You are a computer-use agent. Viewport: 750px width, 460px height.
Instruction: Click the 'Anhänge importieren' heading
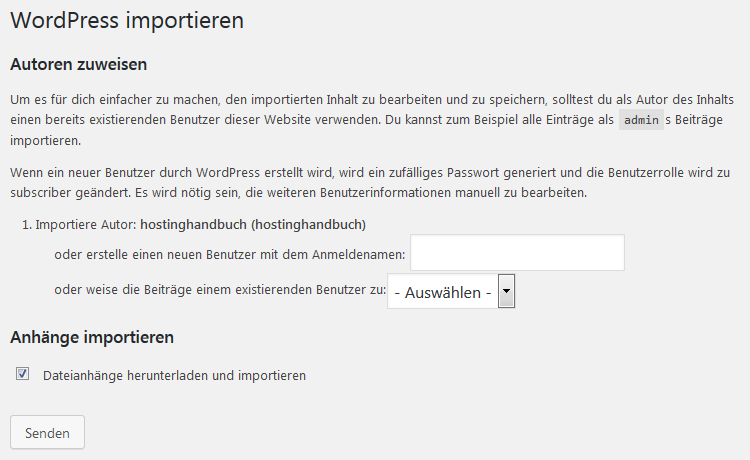tap(92, 338)
